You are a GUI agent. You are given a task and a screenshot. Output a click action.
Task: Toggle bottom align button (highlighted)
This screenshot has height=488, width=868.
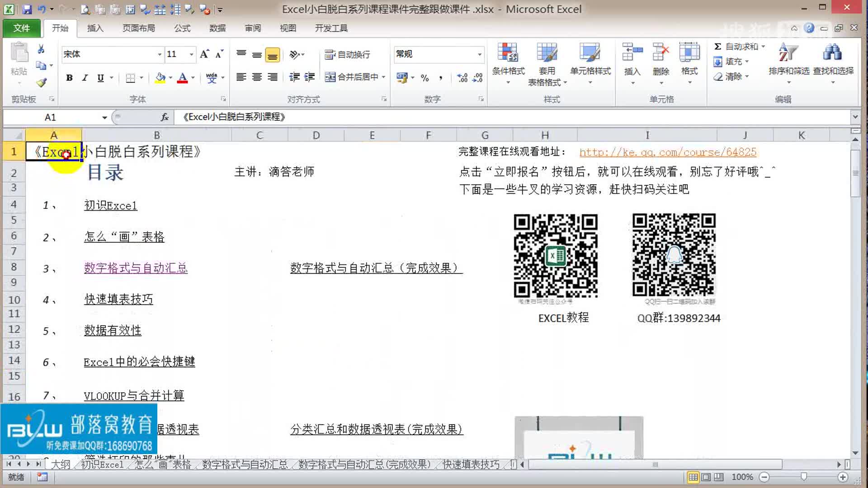tap(272, 55)
